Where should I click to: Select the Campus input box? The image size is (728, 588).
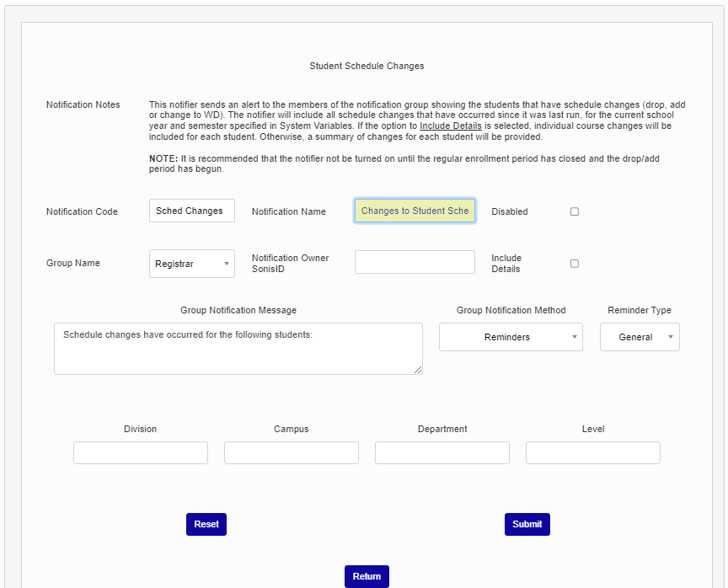291,453
